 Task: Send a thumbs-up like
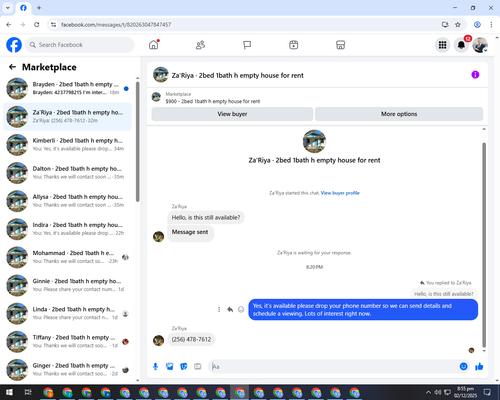coord(479,367)
